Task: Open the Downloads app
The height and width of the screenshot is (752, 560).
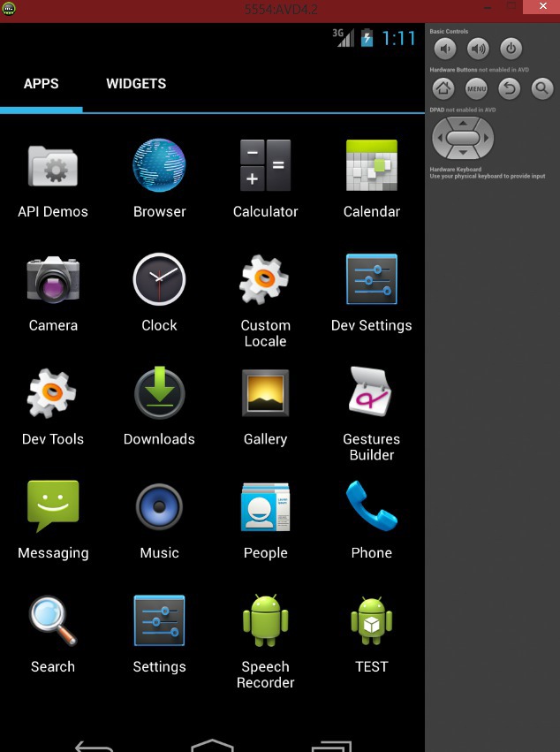Action: point(159,407)
